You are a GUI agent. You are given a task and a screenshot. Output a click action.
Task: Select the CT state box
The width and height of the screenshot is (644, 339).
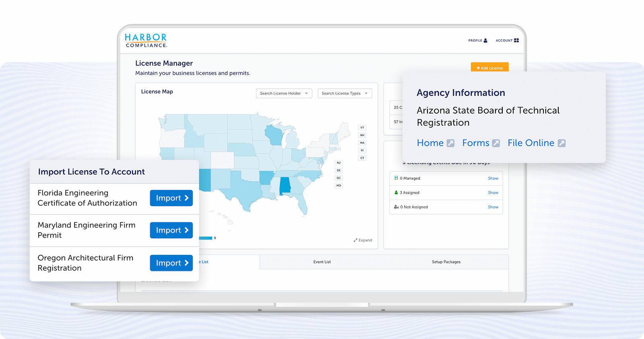click(x=362, y=158)
